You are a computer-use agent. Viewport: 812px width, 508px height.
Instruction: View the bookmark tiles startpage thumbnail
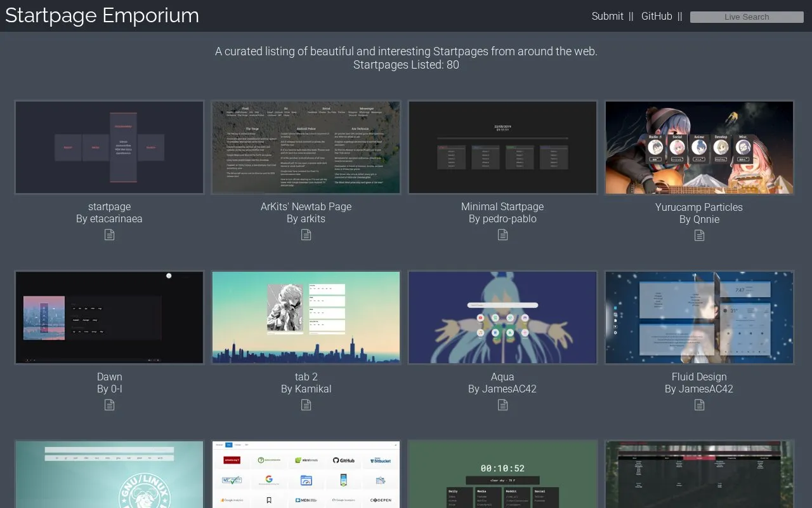[x=306, y=474]
